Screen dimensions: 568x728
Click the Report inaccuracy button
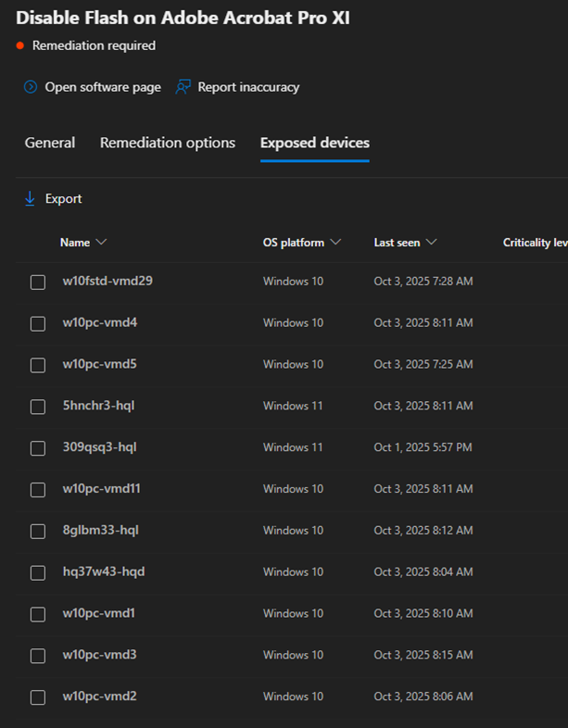coord(248,87)
